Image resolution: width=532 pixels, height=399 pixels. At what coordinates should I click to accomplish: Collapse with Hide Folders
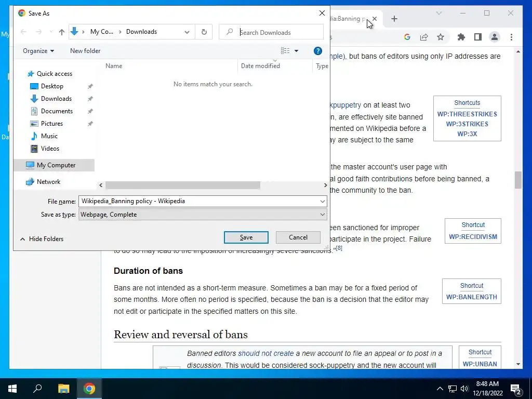pyautogui.click(x=42, y=239)
